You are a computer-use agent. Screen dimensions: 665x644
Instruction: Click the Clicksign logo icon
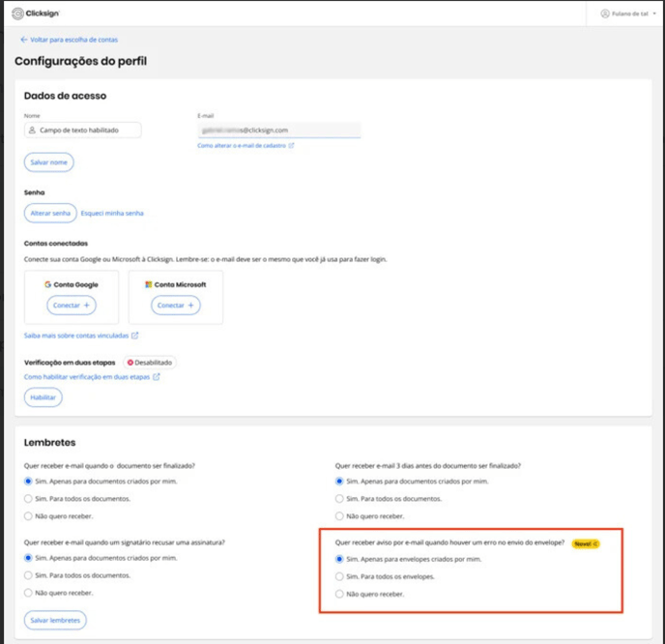pos(17,14)
